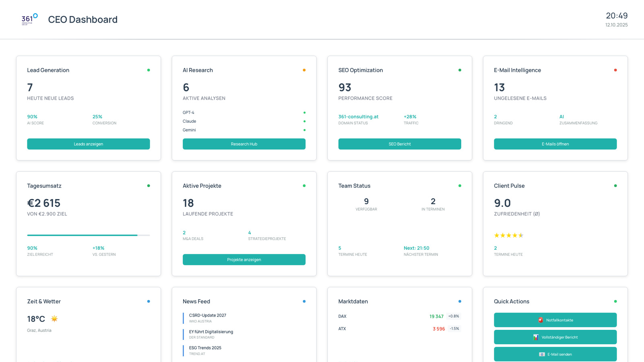Click the Team Status green dot
The height and width of the screenshot is (362, 644).
point(460,186)
